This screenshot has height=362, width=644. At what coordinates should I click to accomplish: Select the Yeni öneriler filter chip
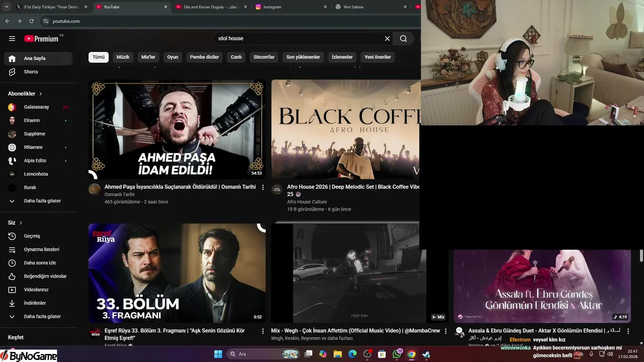(x=378, y=57)
